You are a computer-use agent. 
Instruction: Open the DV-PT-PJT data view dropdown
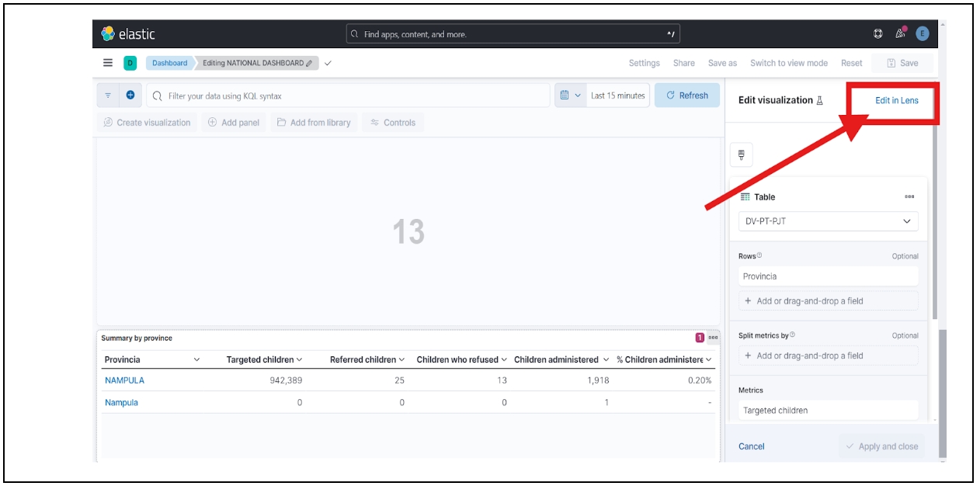click(828, 221)
